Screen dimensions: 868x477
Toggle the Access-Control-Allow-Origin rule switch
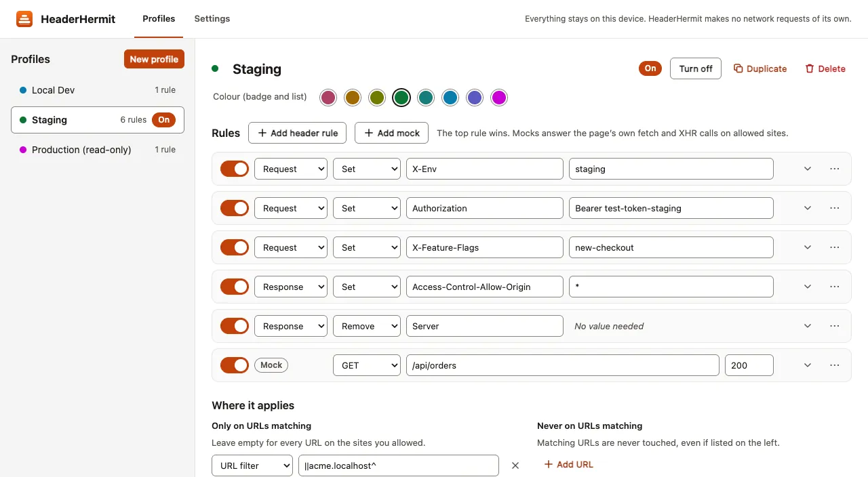pyautogui.click(x=235, y=287)
